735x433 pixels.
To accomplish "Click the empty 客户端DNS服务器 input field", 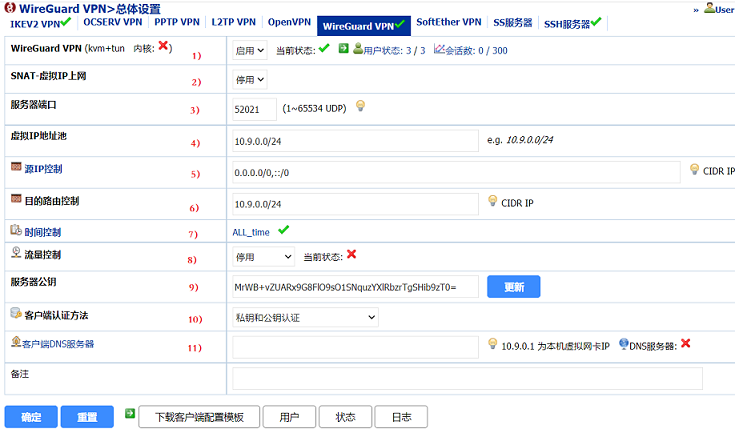I will pos(355,347).
